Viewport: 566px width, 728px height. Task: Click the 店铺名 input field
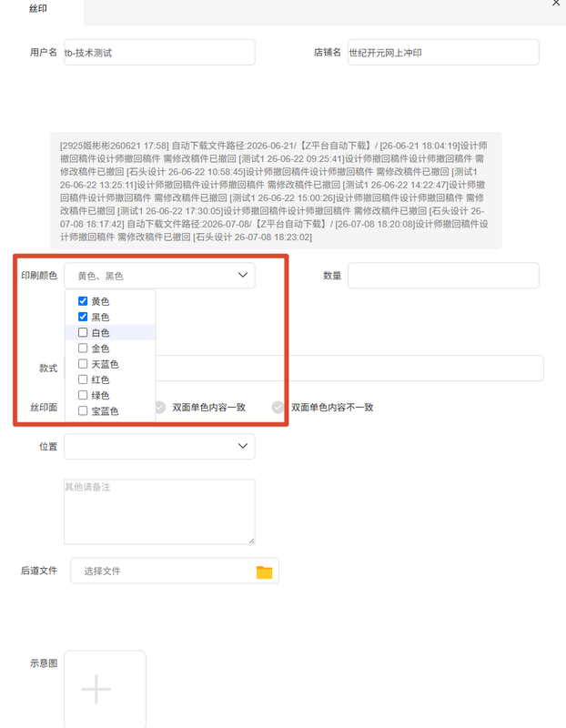tap(443, 53)
